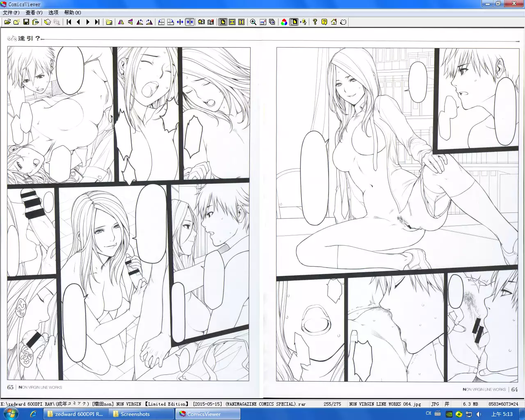Click the volume speaker tray icon
Viewport: 525px width, 420px height.
pyautogui.click(x=478, y=414)
